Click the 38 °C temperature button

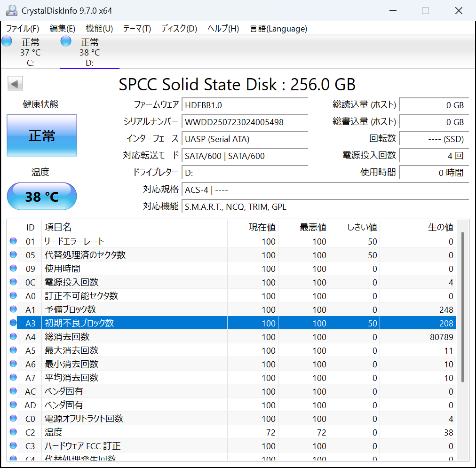tap(42, 196)
